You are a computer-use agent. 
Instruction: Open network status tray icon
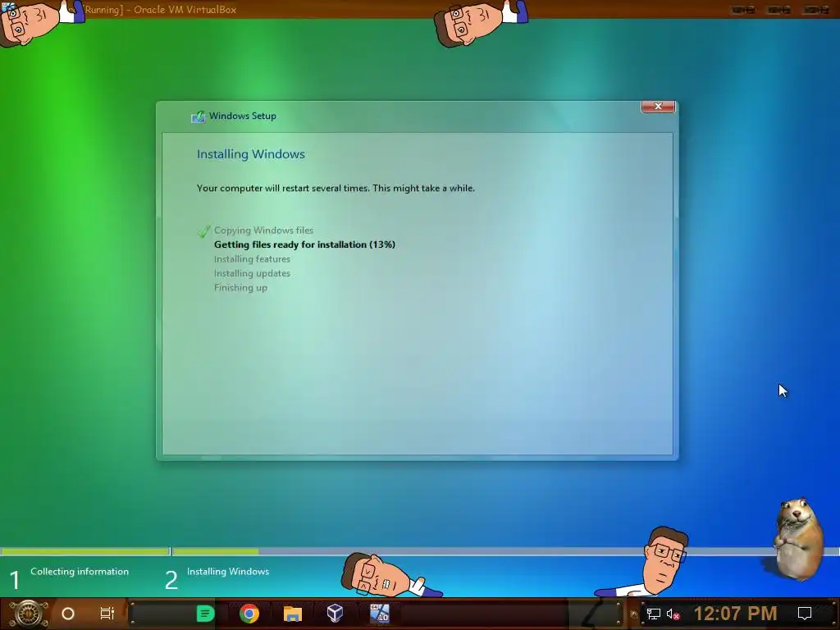654,614
